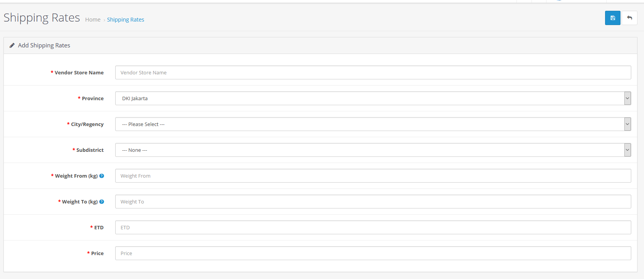This screenshot has height=279, width=644.
Task: Open the Province dropdown showing DKI Jakarta
Action: (x=373, y=98)
